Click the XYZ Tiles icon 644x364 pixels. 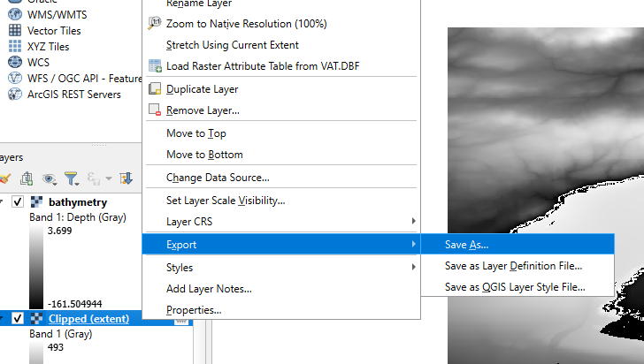15,47
